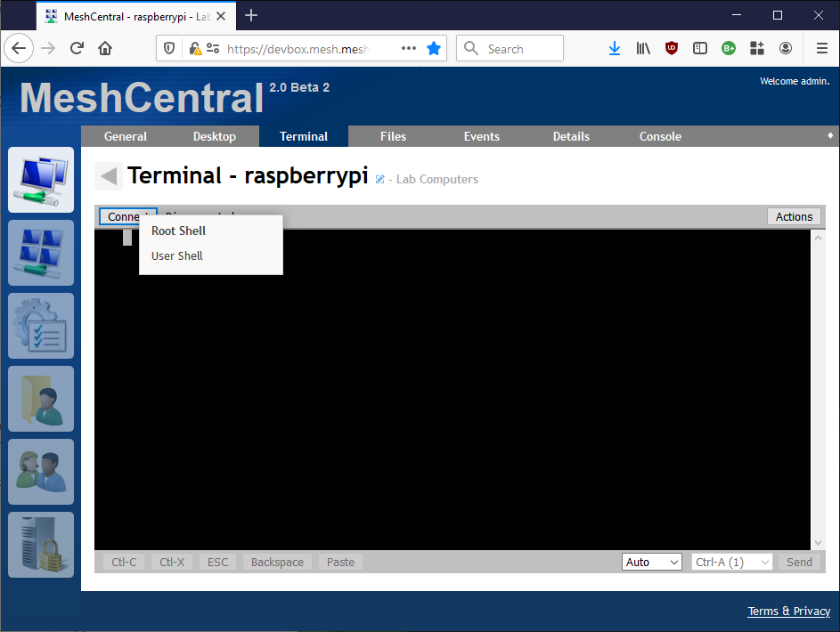The image size is (840, 632).
Task: Open My Server padlock icon
Action: pyautogui.click(x=41, y=544)
